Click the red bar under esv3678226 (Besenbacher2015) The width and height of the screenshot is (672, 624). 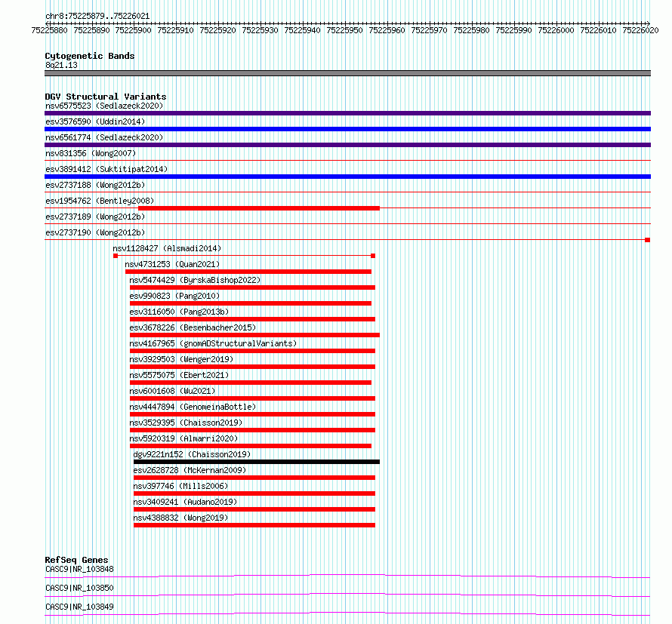pos(254,335)
